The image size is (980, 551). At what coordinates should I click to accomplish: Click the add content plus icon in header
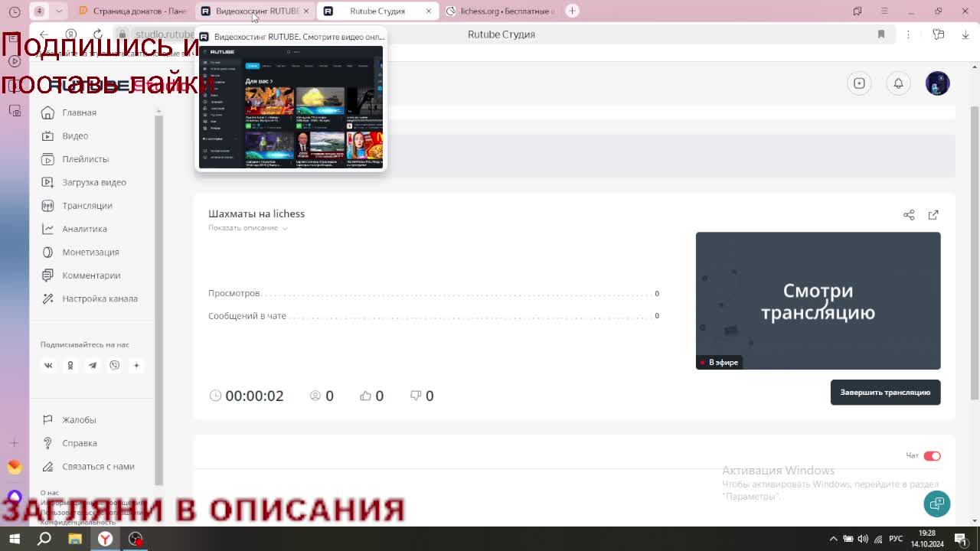pyautogui.click(x=859, y=83)
